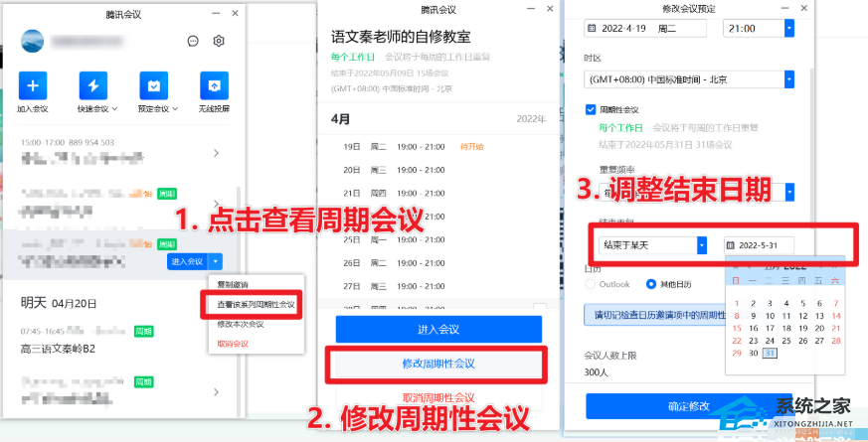Viewport: 868px width, 442px height.
Task: Open the Schedule Meeting (预定会议) calendar icon
Action: click(153, 85)
